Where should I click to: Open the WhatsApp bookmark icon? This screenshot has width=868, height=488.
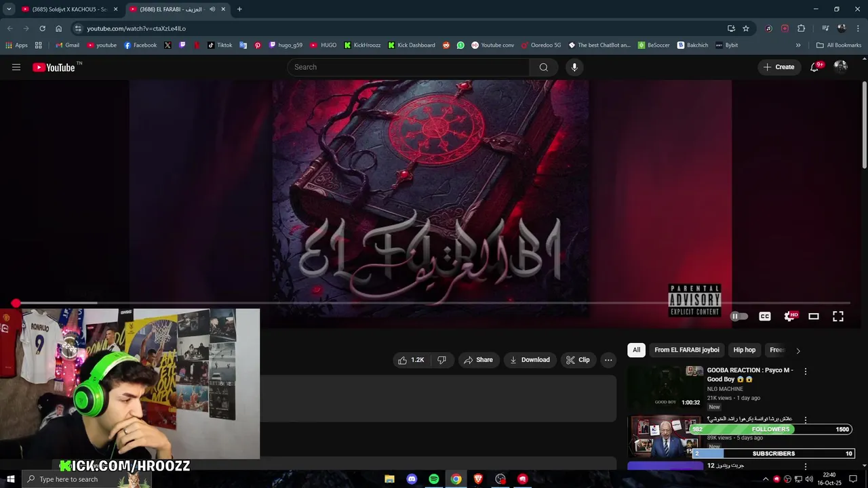pos(460,45)
